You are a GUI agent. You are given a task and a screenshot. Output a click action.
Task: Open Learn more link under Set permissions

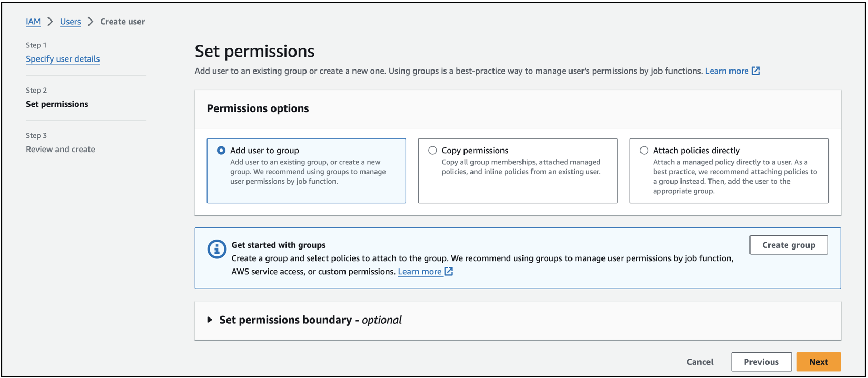pos(726,71)
